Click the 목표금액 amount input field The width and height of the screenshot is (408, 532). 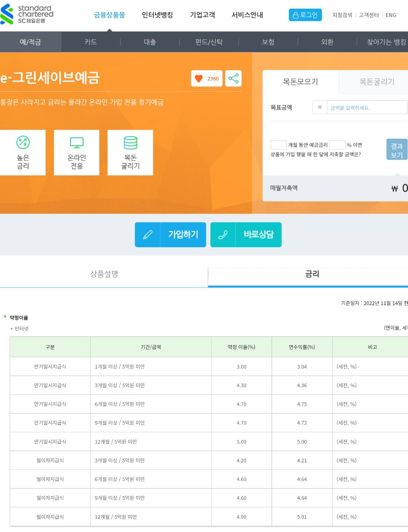click(x=366, y=107)
